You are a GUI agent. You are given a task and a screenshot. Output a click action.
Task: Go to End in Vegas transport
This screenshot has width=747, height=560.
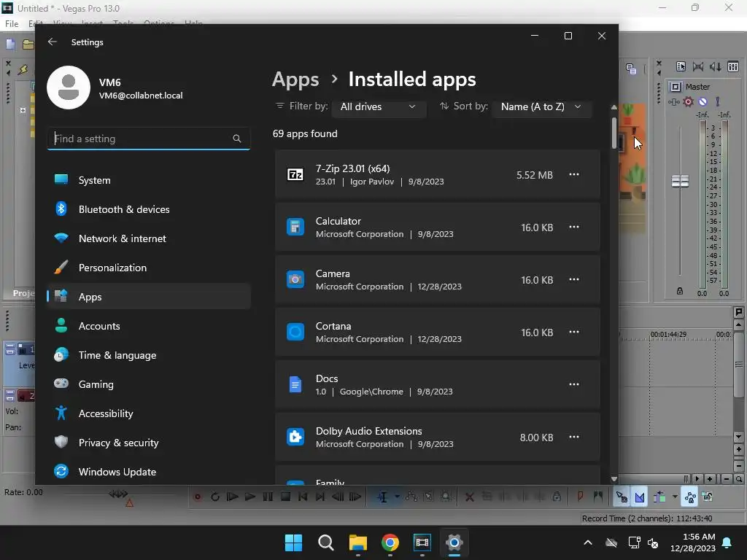pyautogui.click(x=320, y=497)
